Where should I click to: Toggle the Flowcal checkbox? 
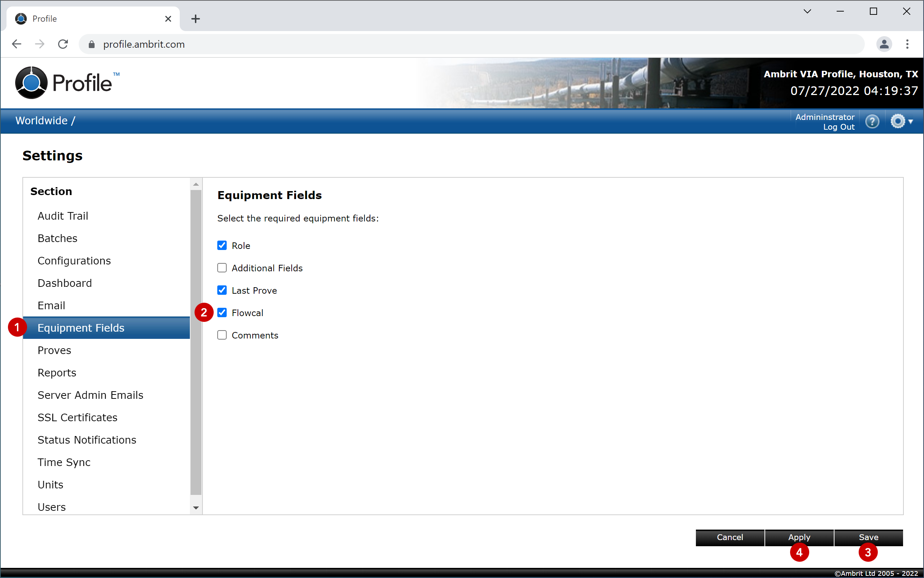click(x=222, y=313)
